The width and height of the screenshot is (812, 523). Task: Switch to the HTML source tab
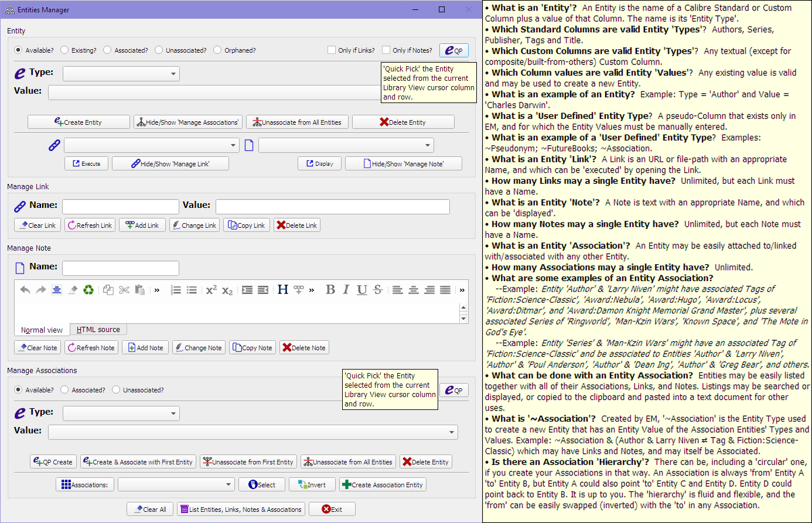(x=98, y=330)
